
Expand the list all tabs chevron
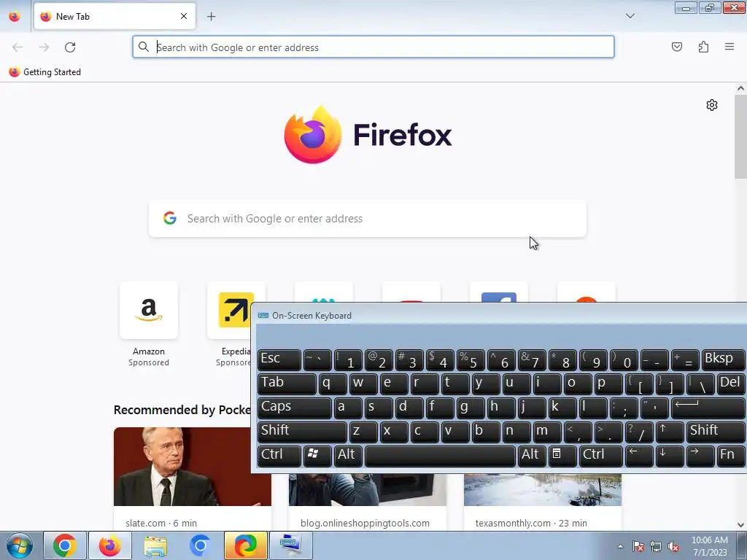630,16
